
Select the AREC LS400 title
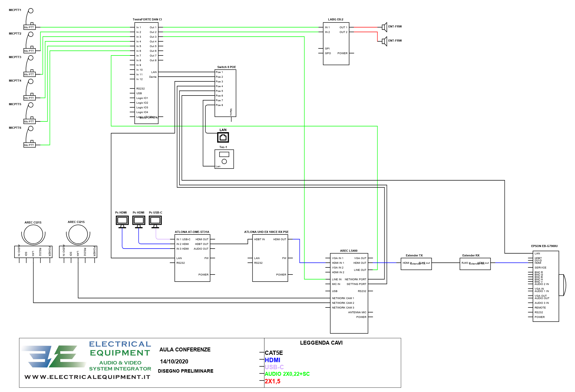point(349,251)
